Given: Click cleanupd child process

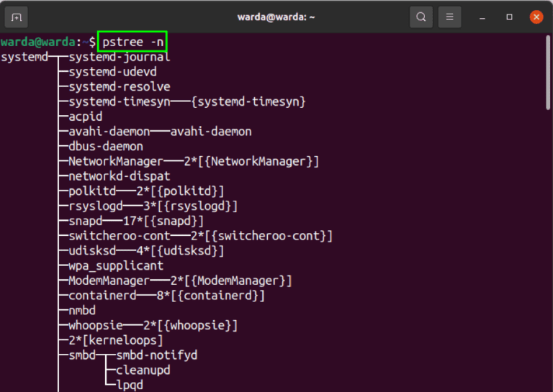Looking at the screenshot, I should (143, 370).
